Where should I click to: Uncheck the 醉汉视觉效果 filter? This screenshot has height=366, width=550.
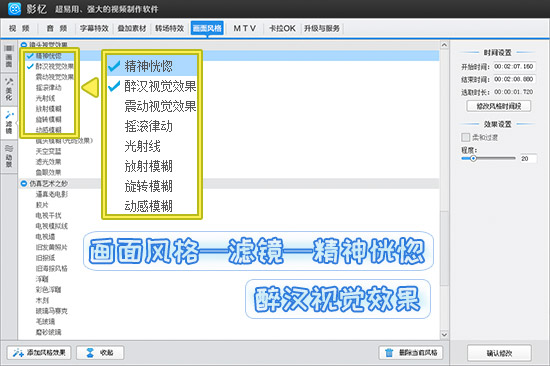31,66
